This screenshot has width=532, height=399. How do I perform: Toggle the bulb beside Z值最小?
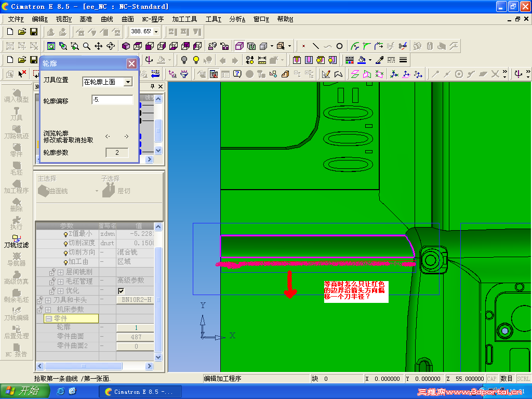[x=65, y=234]
